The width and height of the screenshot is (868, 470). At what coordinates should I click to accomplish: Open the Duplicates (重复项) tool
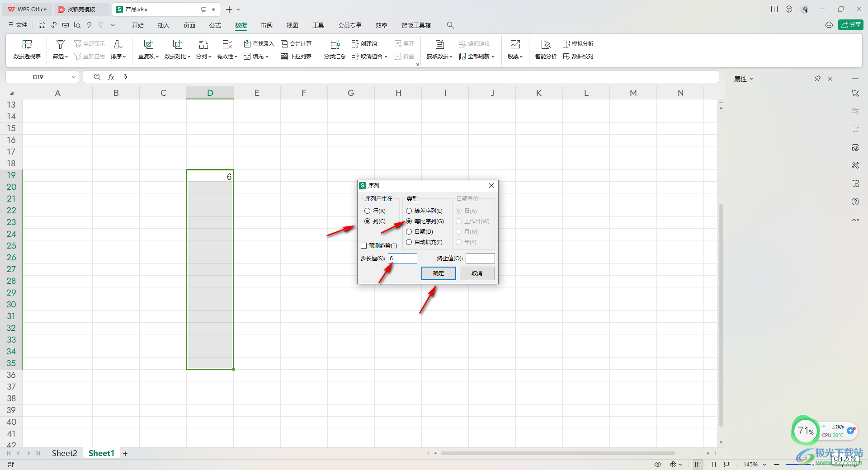[148, 49]
